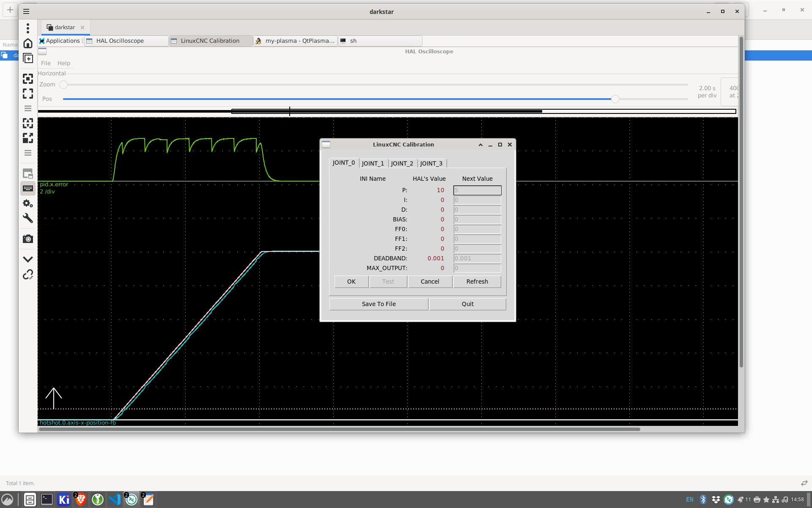Click the MAX_OUTPUT next value input field
The image size is (812, 508).
pos(477,268)
